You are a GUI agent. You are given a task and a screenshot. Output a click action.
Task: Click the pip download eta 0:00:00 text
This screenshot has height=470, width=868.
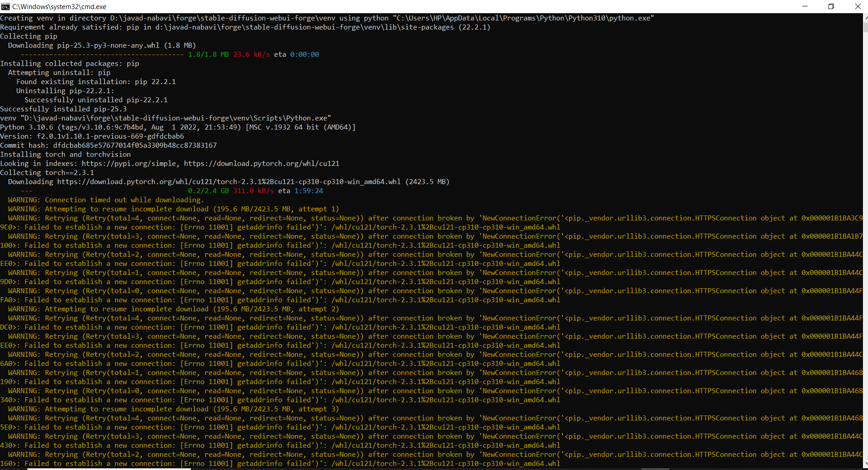coord(304,55)
